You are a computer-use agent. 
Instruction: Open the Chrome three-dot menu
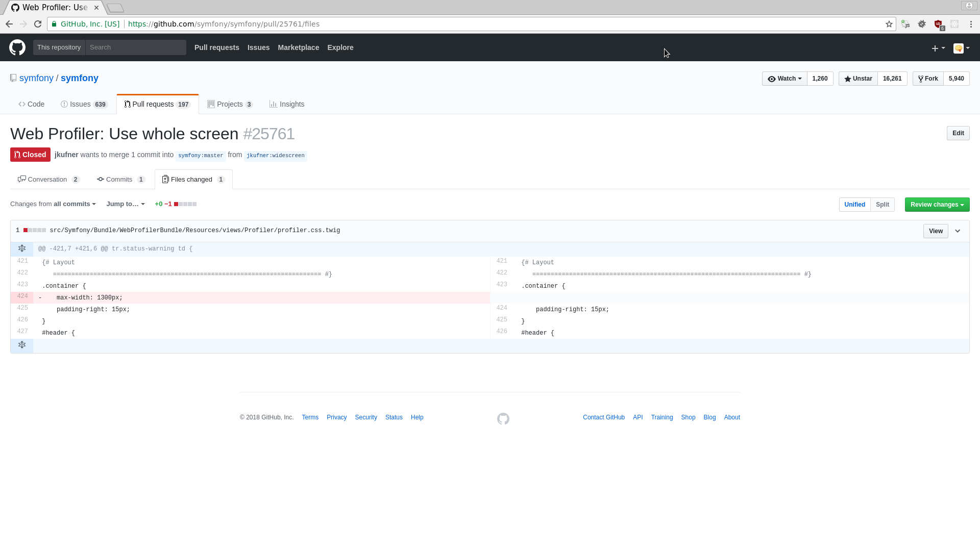(x=971, y=24)
